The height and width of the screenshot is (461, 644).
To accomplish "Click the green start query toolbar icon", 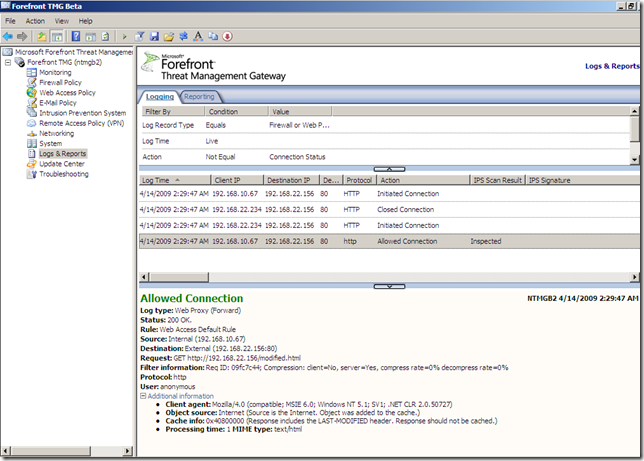I will click(124, 36).
